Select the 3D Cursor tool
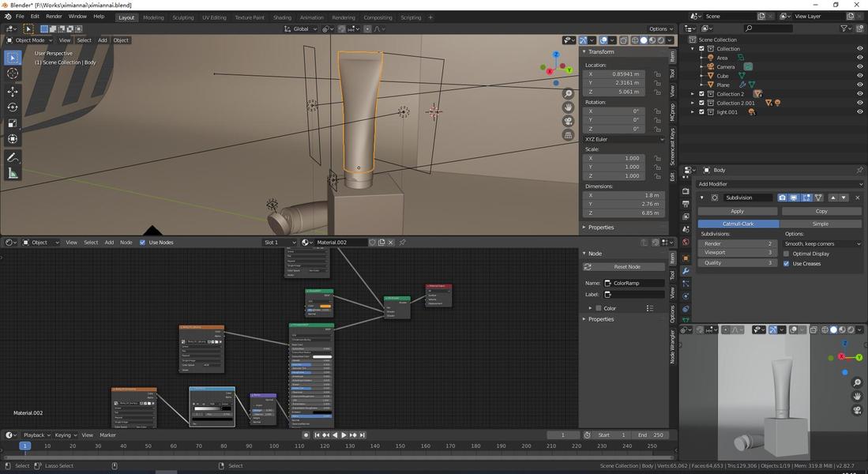Image resolution: width=868 pixels, height=474 pixels. [x=13, y=73]
